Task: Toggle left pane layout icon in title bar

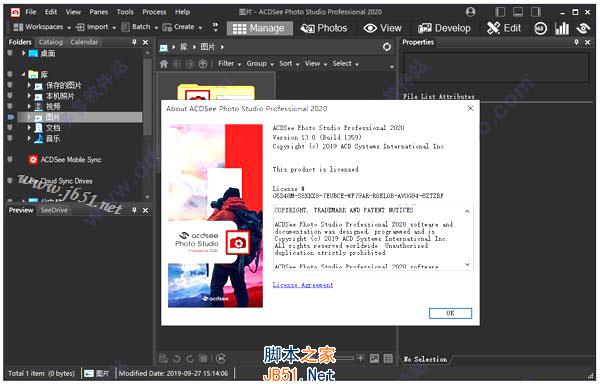Action: pos(500,12)
